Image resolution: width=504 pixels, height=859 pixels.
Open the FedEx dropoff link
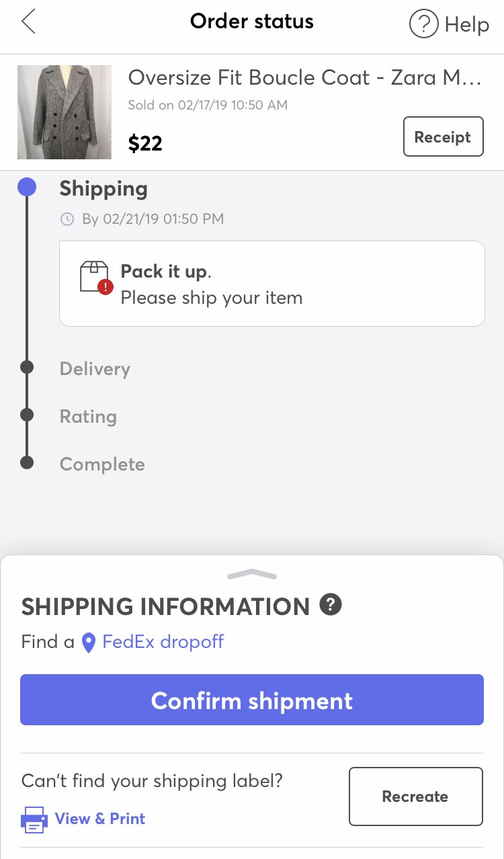(x=163, y=642)
